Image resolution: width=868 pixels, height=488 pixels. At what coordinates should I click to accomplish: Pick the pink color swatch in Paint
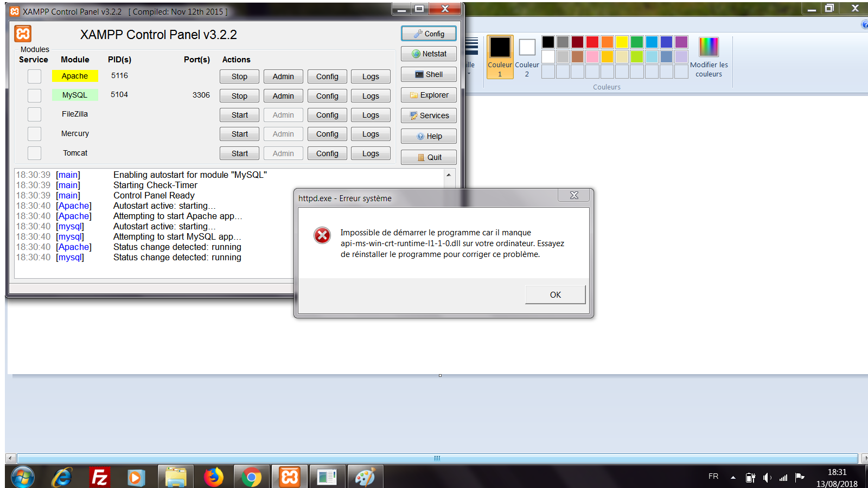tap(592, 56)
